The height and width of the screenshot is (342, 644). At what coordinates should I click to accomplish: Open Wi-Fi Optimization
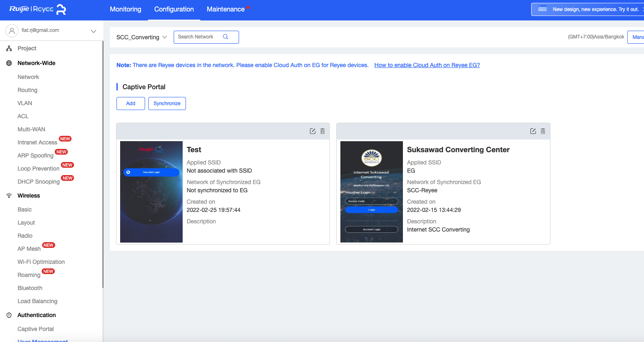tap(41, 262)
